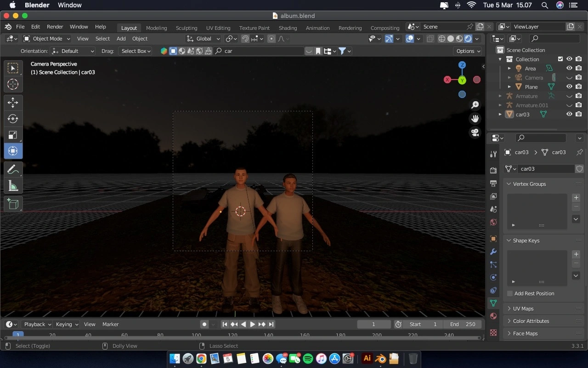Switch to the Animation workspace tab
Viewport: 588px width, 368px height.
coord(318,28)
